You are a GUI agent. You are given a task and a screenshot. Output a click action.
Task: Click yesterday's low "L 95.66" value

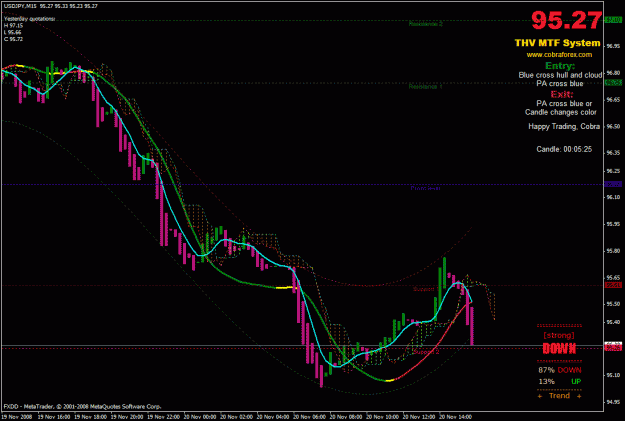pos(13,32)
